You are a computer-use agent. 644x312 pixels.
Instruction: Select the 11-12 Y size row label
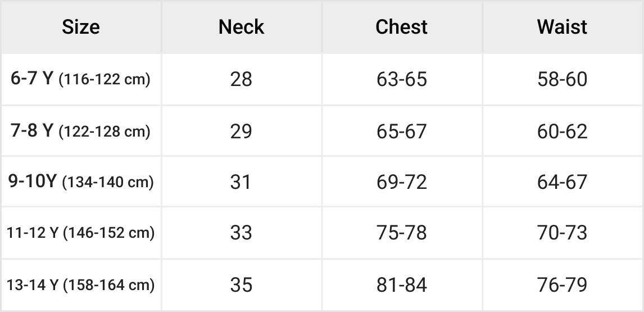[x=81, y=233]
